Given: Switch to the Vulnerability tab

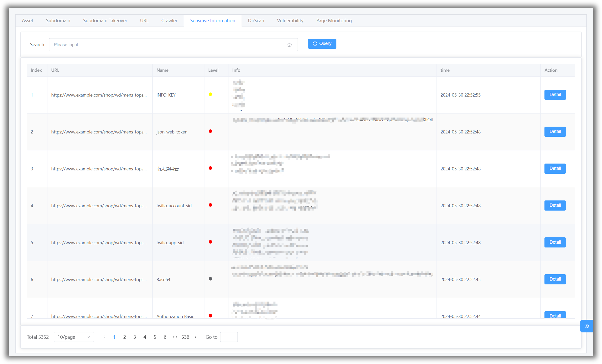Looking at the screenshot, I should coord(290,21).
